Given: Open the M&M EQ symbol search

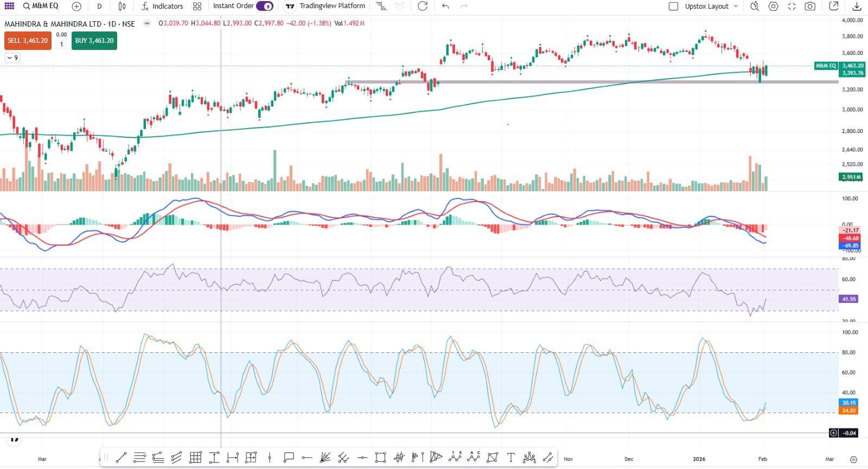Looking at the screenshot, I should [41, 6].
